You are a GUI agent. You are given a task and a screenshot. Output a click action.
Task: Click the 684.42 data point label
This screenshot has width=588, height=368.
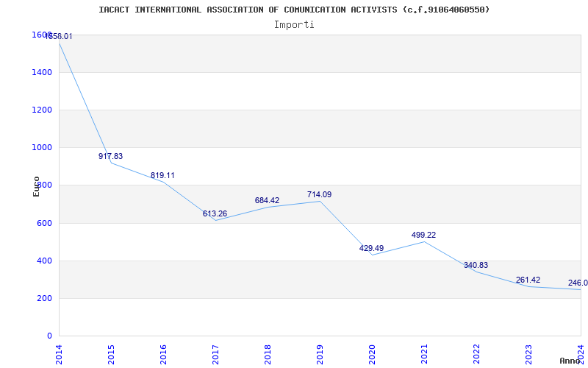[x=267, y=201]
